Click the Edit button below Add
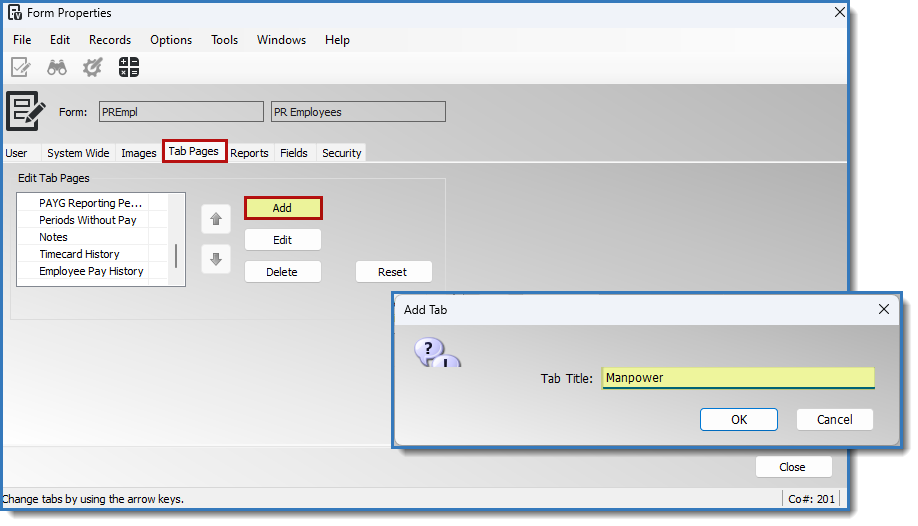 (x=283, y=240)
